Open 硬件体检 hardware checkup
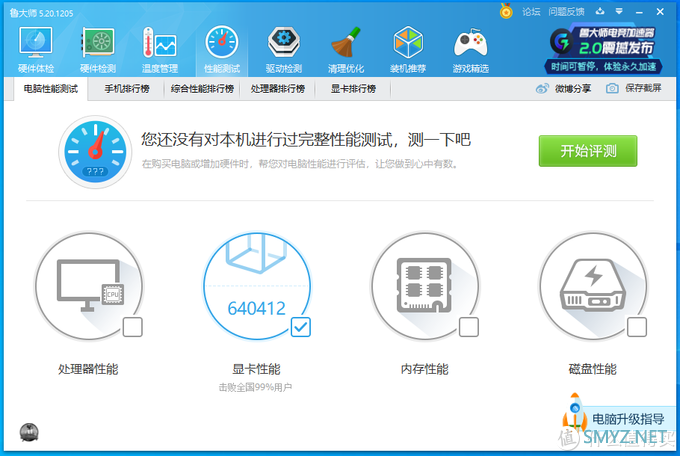Viewport: 680px width, 456px height. 36,49
